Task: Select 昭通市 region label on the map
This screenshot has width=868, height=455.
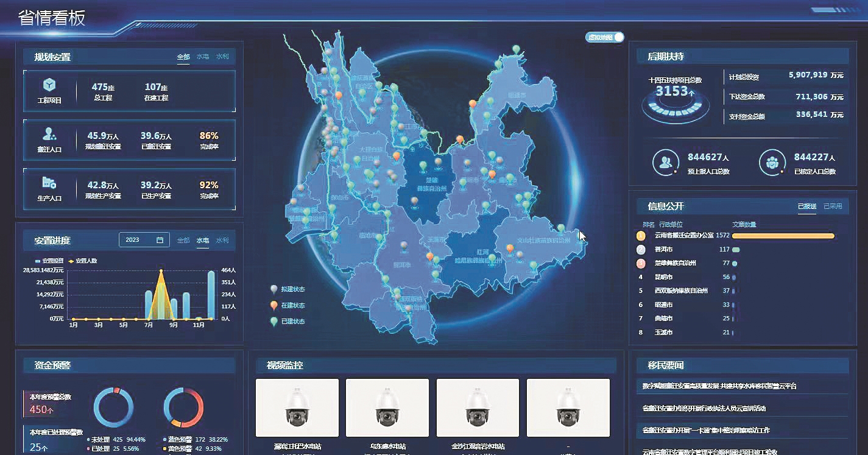Action: [517, 96]
